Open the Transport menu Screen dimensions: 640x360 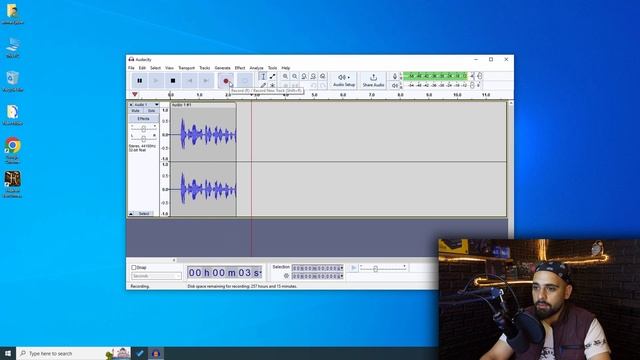coord(187,68)
